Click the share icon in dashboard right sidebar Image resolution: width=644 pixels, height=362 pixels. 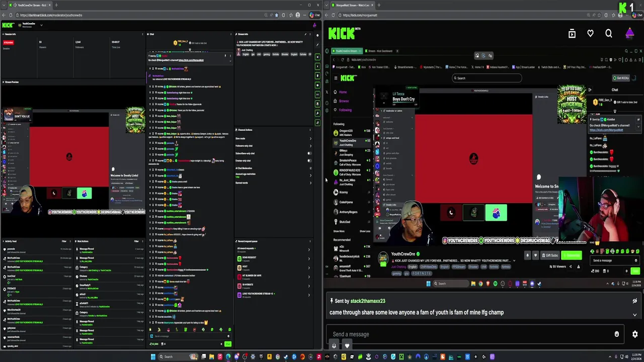click(x=317, y=123)
